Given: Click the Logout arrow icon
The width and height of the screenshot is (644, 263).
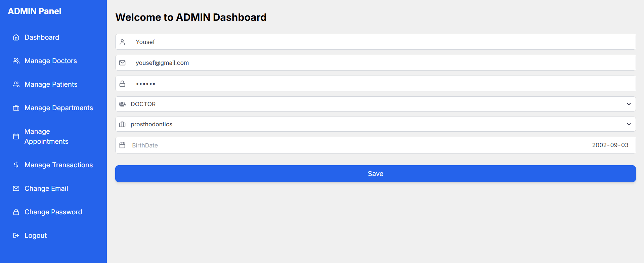Looking at the screenshot, I should click(x=16, y=235).
